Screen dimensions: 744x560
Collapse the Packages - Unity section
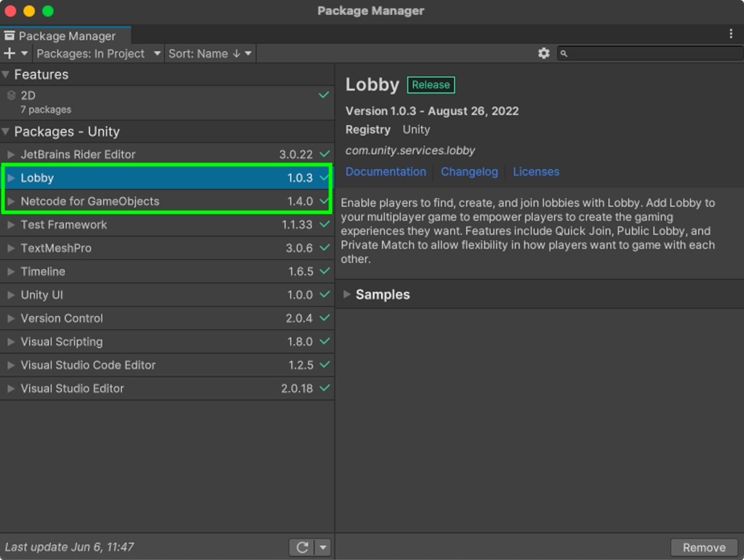tap(6, 131)
